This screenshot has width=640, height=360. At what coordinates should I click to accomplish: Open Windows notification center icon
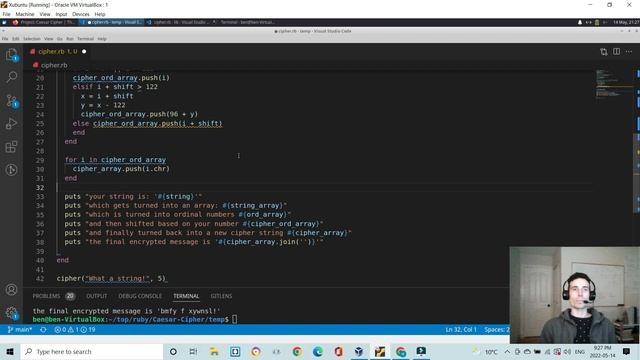[x=627, y=351]
